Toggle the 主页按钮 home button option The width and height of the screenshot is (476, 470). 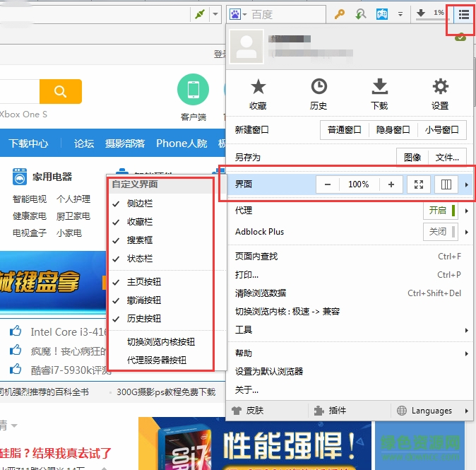click(x=144, y=282)
